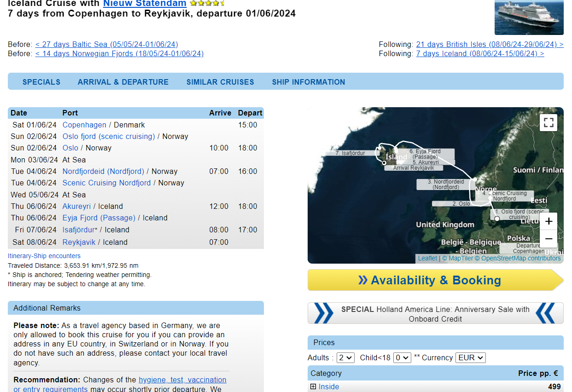
Task: Click the 'Mon 03/06/24' At Sea row
Action: pos(136,160)
